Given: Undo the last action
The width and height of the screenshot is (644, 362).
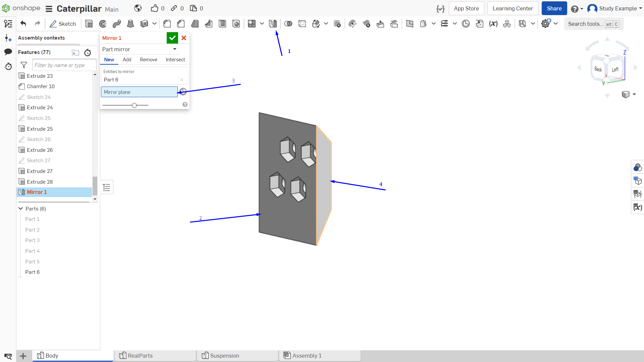Looking at the screenshot, I should [23, 23].
